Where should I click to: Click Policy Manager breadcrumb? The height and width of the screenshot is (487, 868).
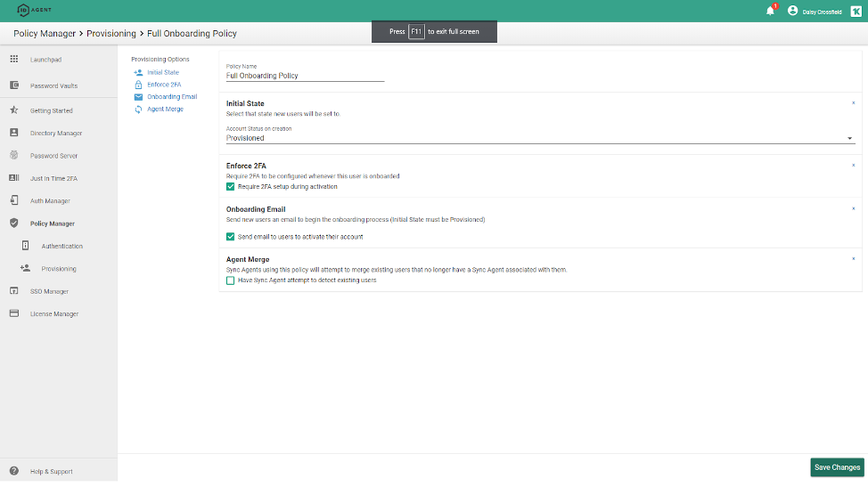(x=45, y=33)
